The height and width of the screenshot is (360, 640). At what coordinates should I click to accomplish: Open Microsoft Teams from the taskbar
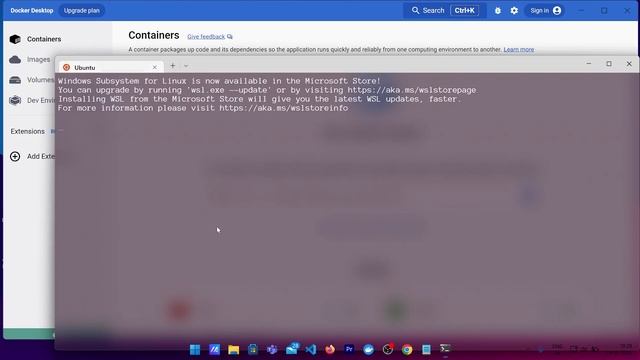pyautogui.click(x=272, y=349)
